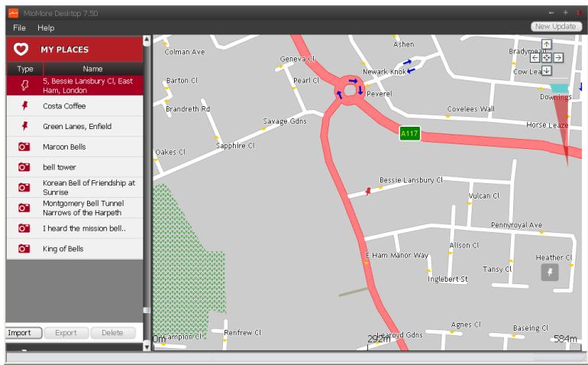The width and height of the screenshot is (588, 365).
Task: Click the red pin marker on Bessie Lansbury Cl
Action: tap(368, 192)
